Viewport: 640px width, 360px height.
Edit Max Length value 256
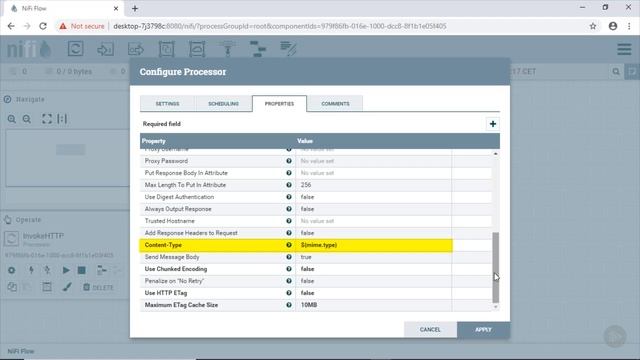click(x=373, y=185)
